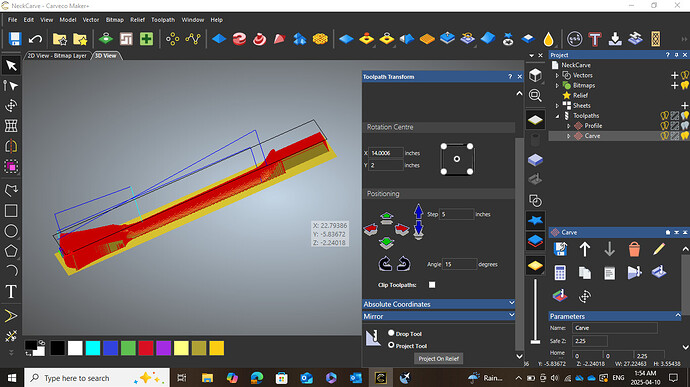This screenshot has width=690, height=387.
Task: Select the Project Tool radio button
Action: click(391, 345)
